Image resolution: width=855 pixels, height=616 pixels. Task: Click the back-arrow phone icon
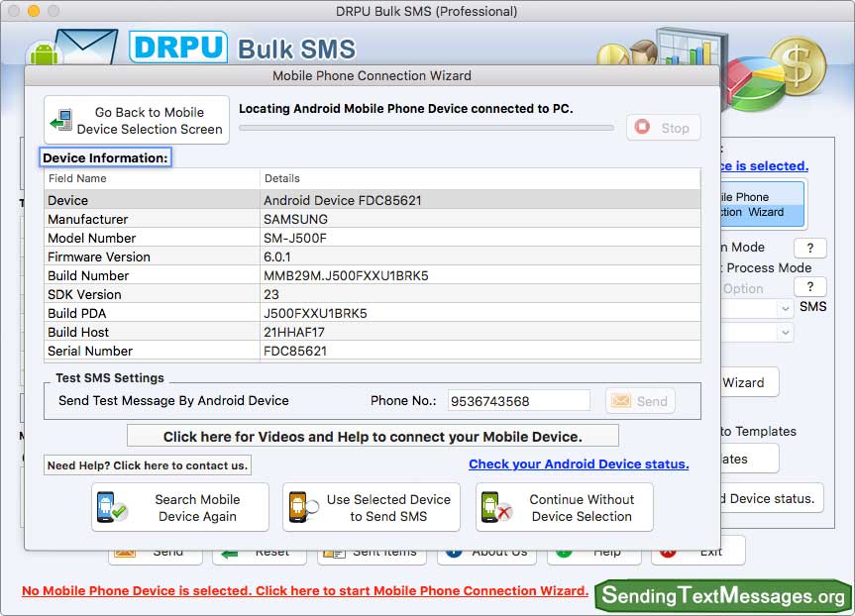61,121
